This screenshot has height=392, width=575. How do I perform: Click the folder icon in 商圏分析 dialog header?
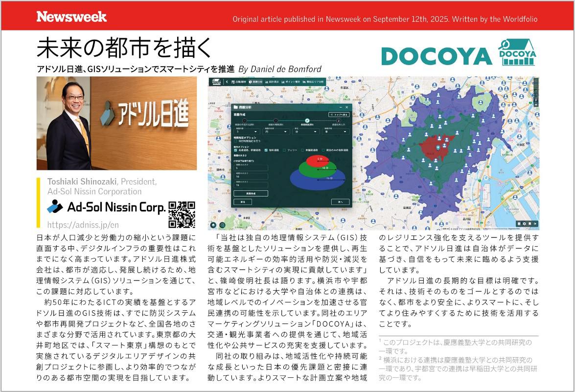[235, 107]
